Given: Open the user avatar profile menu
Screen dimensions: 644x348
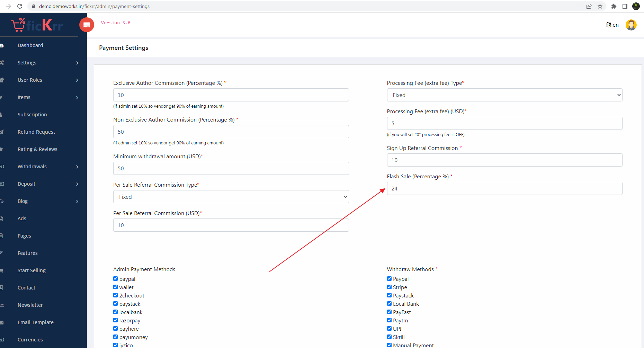Looking at the screenshot, I should coord(631,25).
